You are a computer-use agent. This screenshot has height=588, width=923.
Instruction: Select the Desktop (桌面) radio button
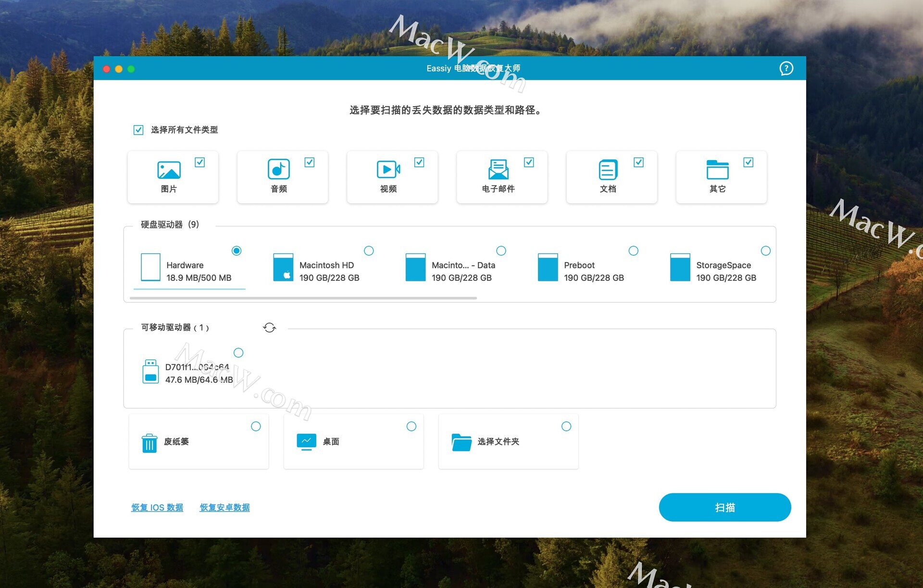click(412, 426)
